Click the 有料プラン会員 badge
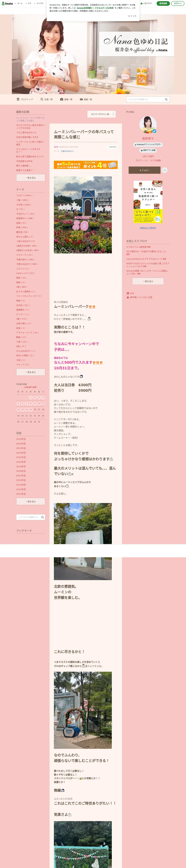This screenshot has height=868, width=186. pyautogui.click(x=148, y=150)
